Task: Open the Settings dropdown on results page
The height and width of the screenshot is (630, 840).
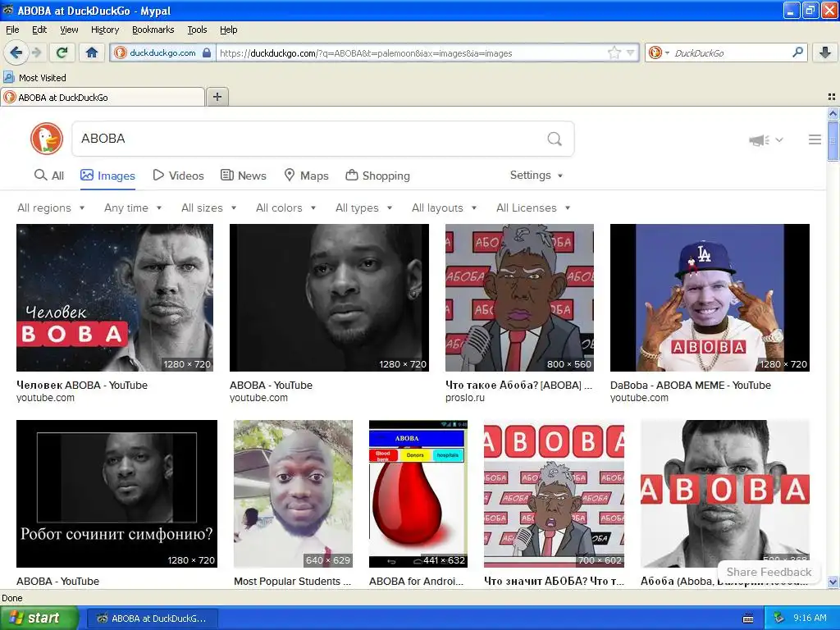Action: pos(536,176)
